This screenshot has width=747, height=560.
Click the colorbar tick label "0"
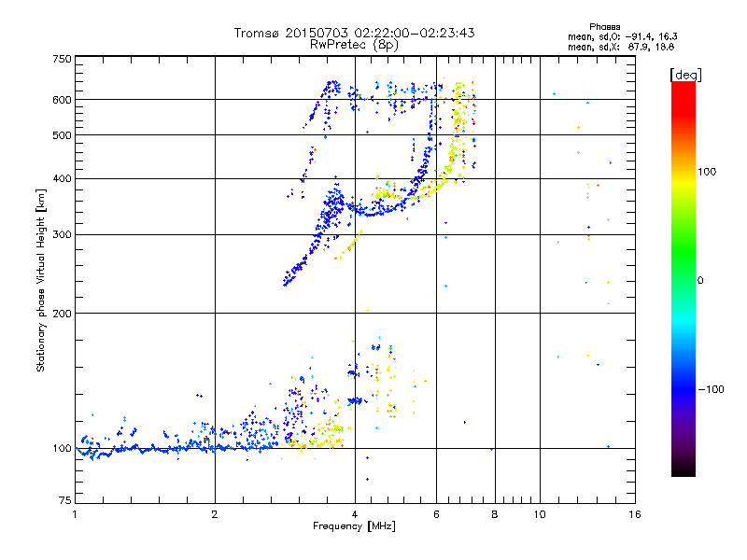pyautogui.click(x=700, y=281)
